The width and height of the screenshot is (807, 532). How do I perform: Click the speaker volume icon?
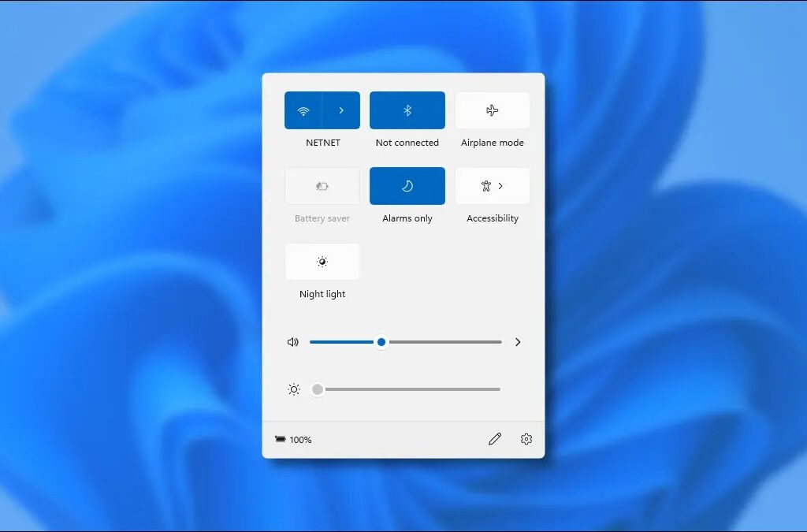pyautogui.click(x=292, y=341)
